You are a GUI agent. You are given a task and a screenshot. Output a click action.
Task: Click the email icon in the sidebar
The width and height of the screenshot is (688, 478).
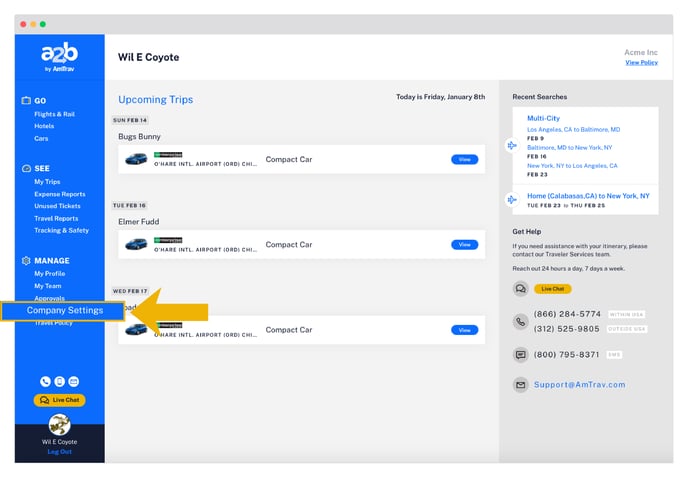coord(74,381)
